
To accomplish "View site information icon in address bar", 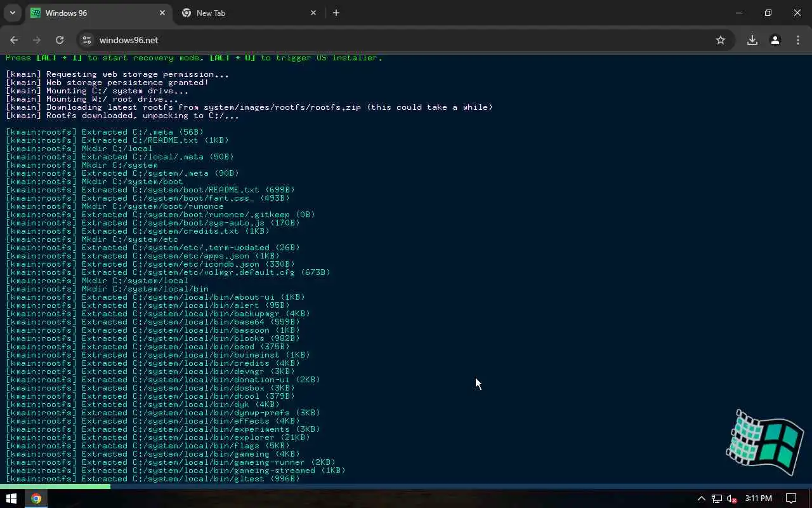I will pyautogui.click(x=87, y=40).
